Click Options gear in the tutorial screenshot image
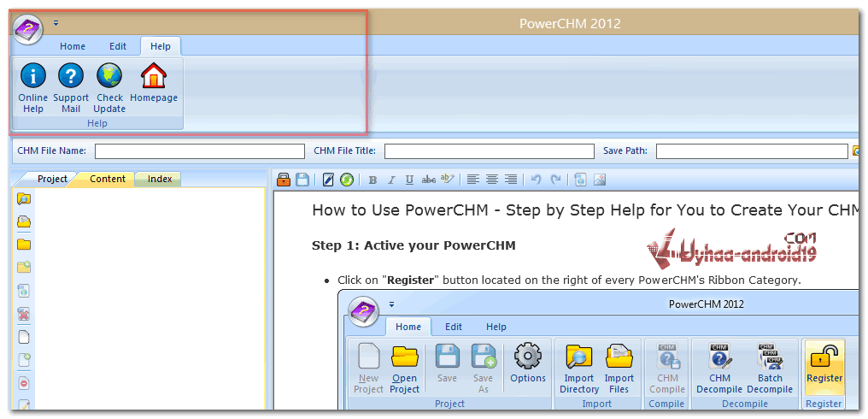868x419 pixels. 528,364
